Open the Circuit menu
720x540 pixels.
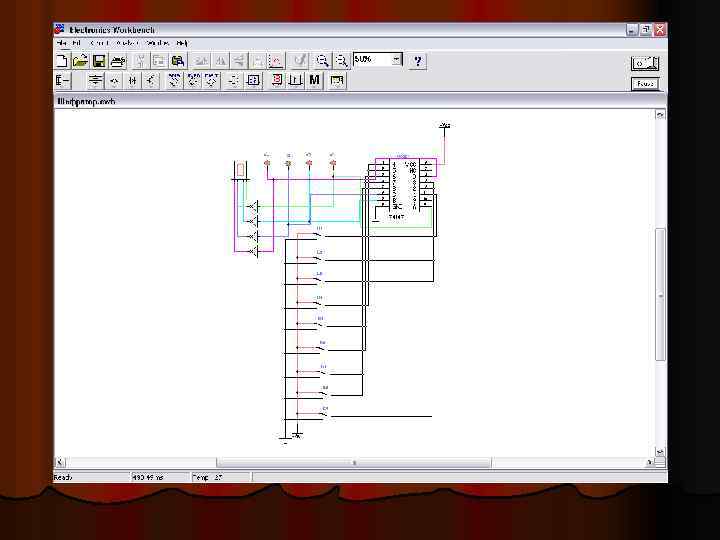(99, 43)
